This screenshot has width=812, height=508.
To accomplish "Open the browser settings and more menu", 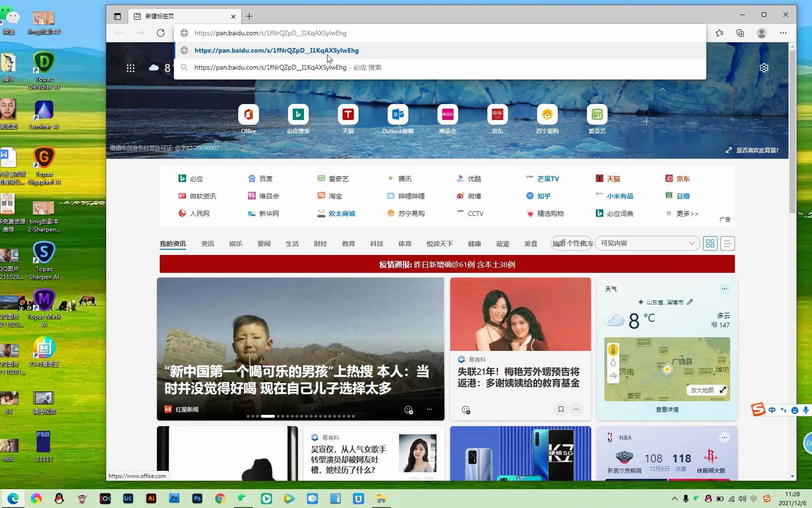I will (x=783, y=33).
